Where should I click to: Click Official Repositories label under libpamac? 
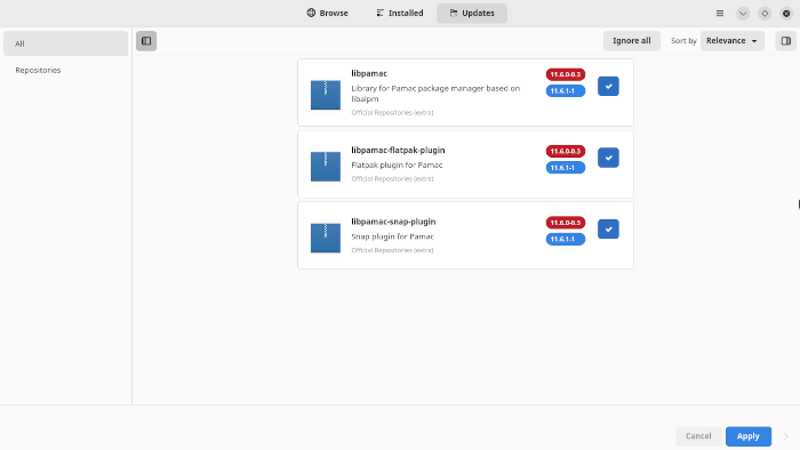392,112
